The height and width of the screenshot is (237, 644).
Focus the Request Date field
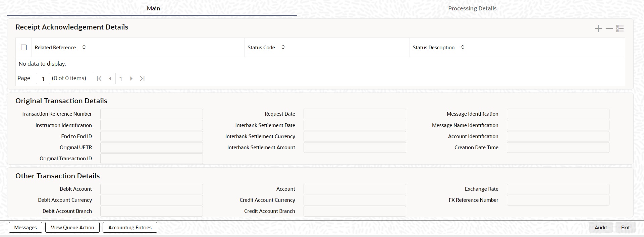[x=355, y=114]
